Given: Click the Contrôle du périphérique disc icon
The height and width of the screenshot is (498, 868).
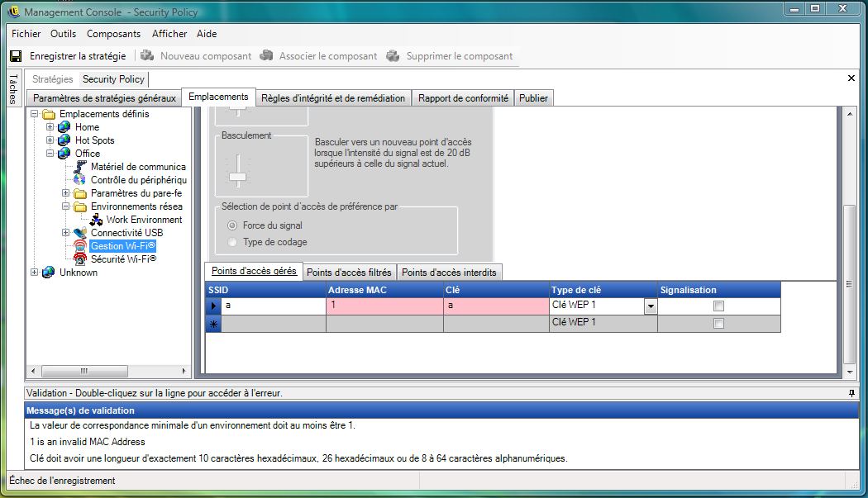Looking at the screenshot, I should click(x=80, y=180).
